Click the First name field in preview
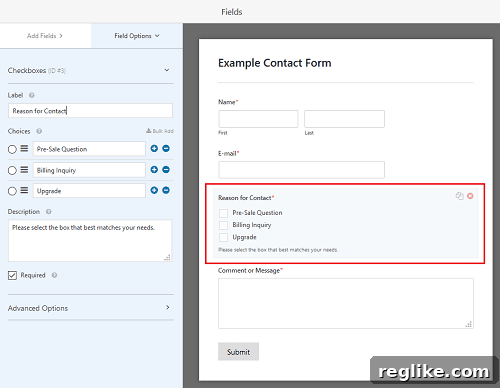 click(258, 119)
